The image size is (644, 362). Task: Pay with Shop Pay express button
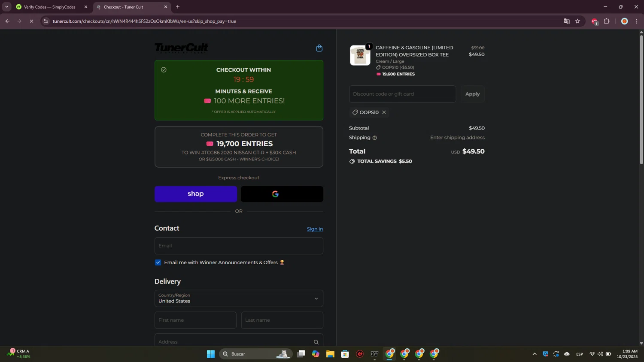click(x=196, y=194)
